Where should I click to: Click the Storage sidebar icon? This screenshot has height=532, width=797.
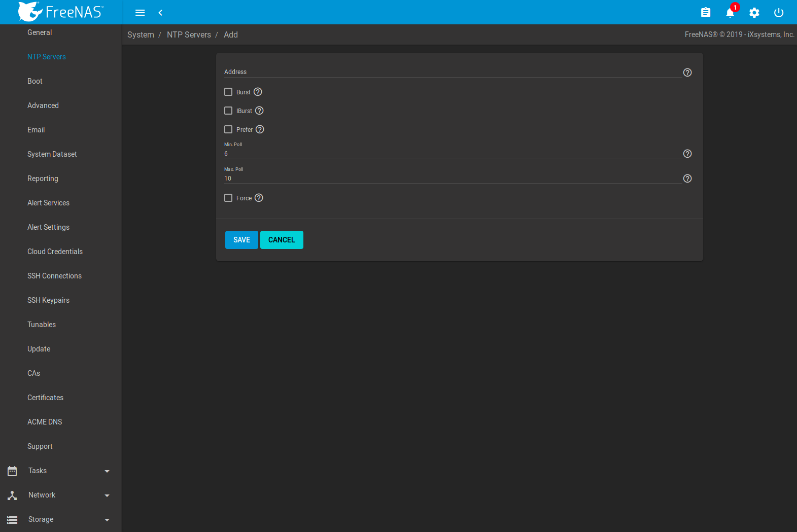click(x=12, y=520)
